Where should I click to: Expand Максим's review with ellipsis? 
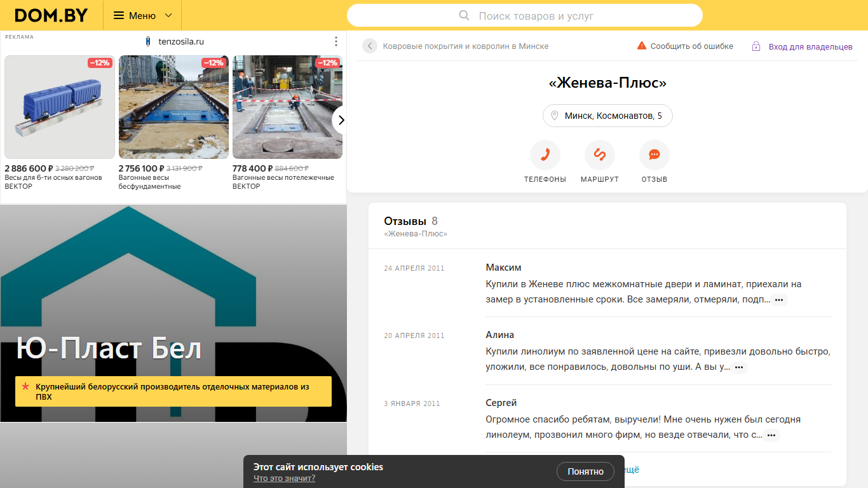tap(779, 300)
